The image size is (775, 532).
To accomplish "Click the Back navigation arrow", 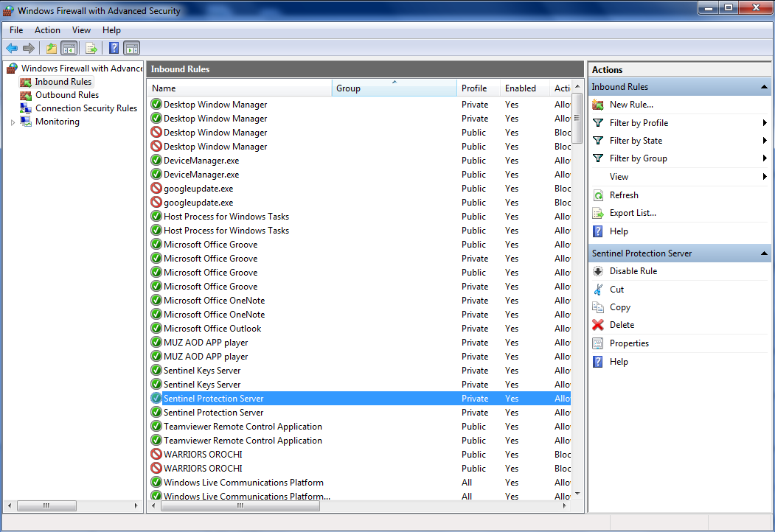I will click(12, 48).
